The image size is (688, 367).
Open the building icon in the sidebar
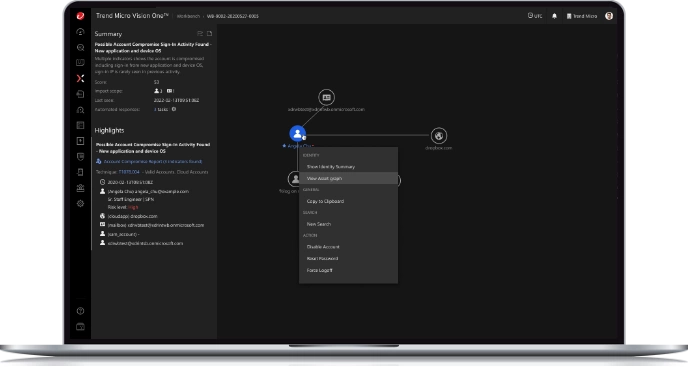point(80,188)
